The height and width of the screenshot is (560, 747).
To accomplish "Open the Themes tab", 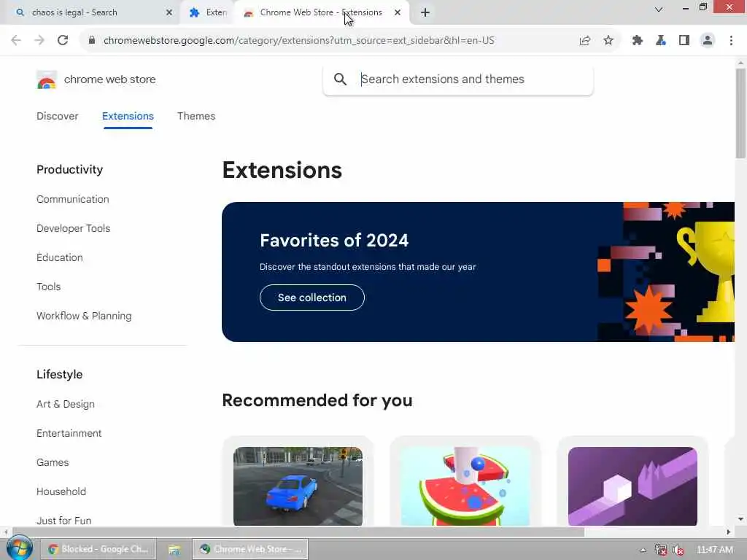I will pos(196,116).
